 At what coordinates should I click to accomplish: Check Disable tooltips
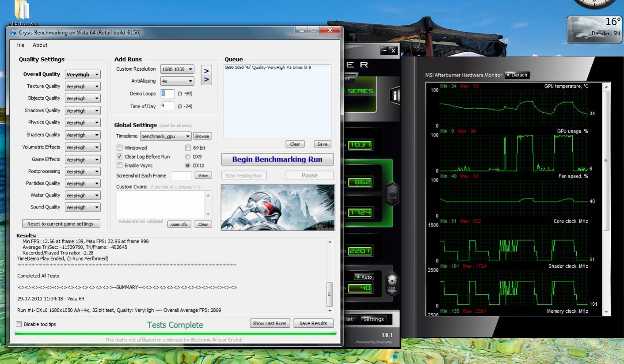pos(19,324)
